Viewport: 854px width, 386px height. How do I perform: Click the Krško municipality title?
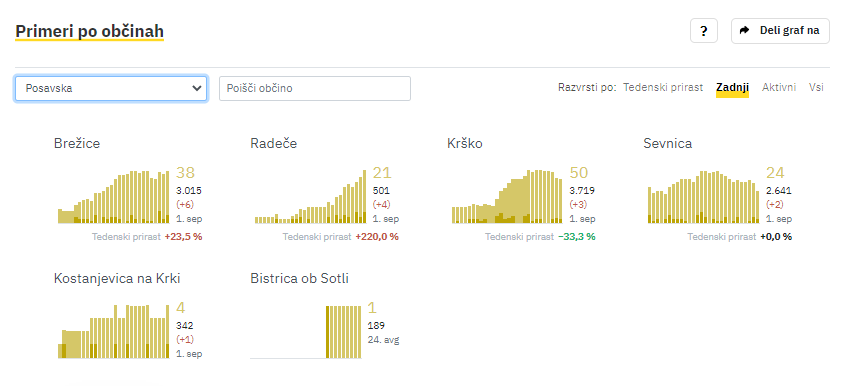pos(465,143)
